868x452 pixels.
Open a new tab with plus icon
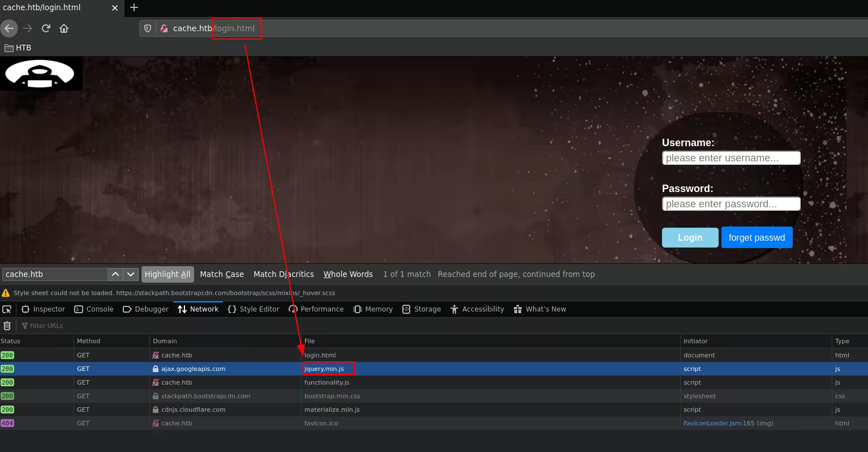[x=134, y=7]
